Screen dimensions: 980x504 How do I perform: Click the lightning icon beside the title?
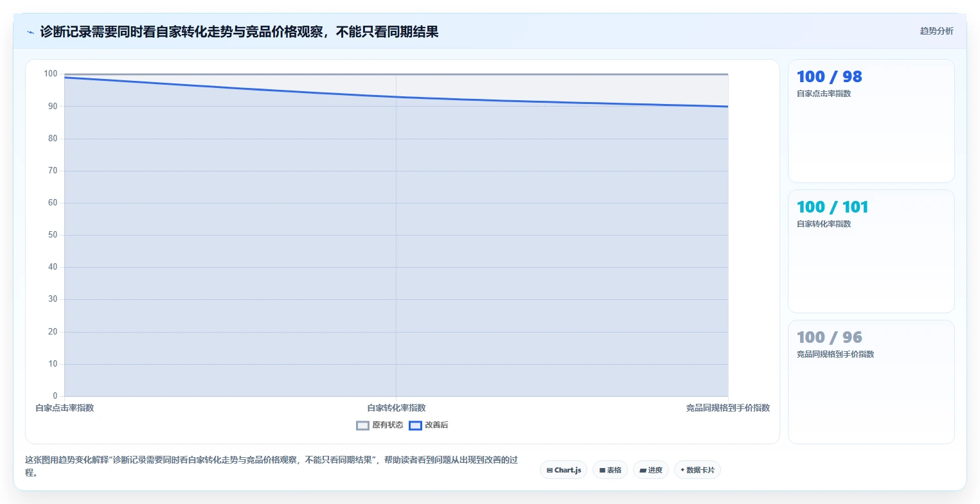pyautogui.click(x=30, y=32)
